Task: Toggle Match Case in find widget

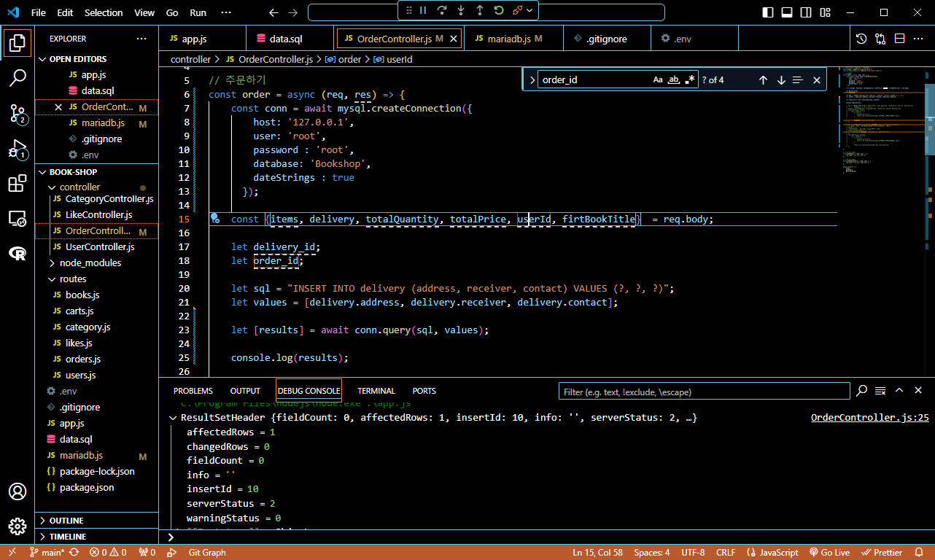Action: (x=658, y=79)
